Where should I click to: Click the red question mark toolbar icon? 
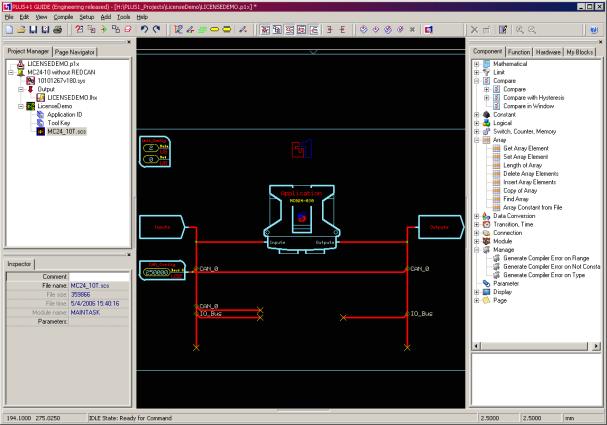pyautogui.click(x=79, y=29)
